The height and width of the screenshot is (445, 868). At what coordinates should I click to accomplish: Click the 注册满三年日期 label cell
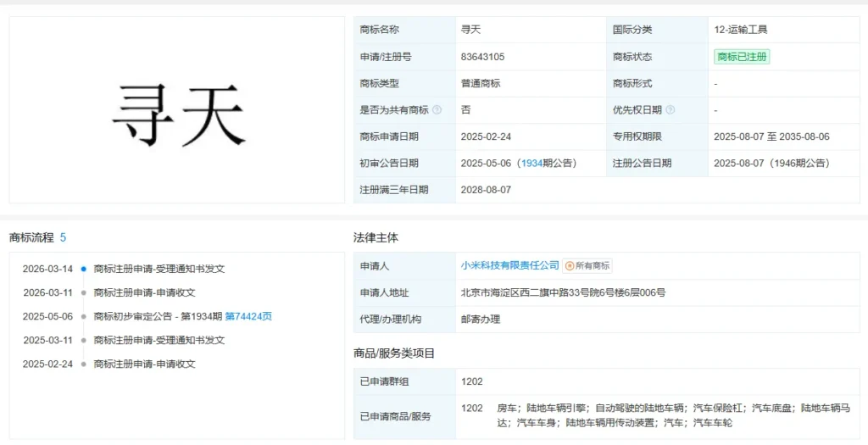click(x=404, y=190)
